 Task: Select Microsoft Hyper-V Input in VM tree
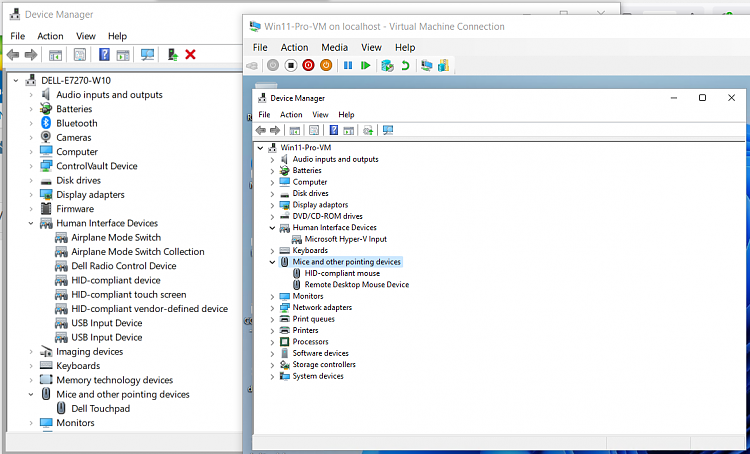pyautogui.click(x=346, y=239)
